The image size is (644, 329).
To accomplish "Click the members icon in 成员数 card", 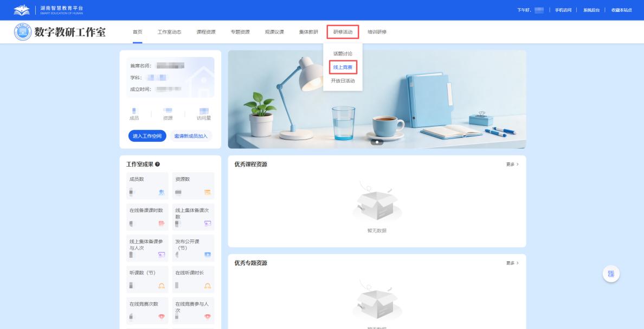I will click(162, 192).
